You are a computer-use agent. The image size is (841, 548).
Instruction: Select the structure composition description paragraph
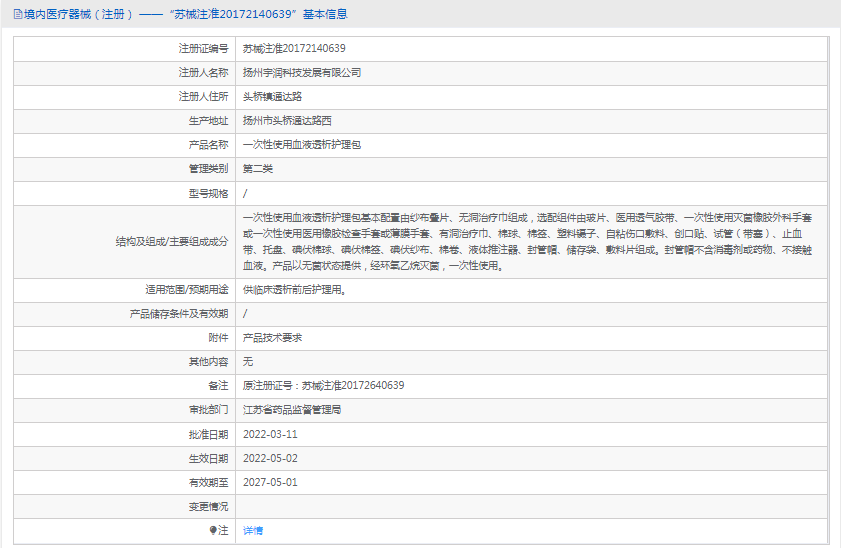coord(528,241)
